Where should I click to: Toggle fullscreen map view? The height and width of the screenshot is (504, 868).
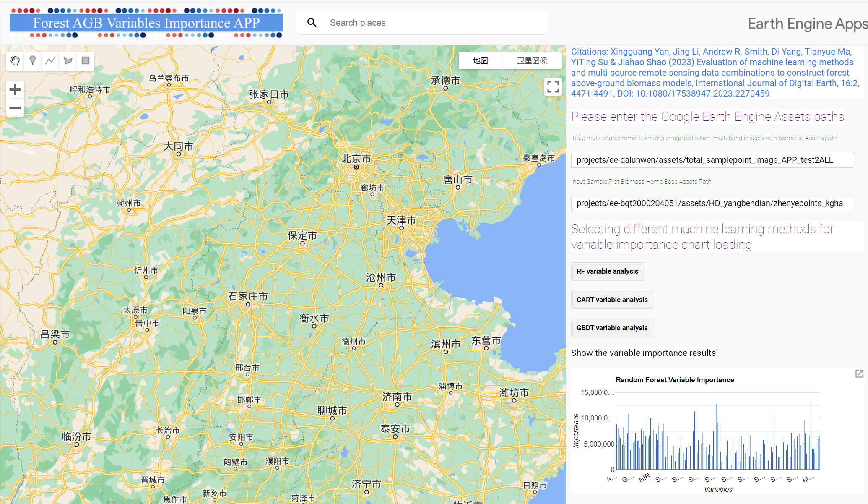(553, 87)
